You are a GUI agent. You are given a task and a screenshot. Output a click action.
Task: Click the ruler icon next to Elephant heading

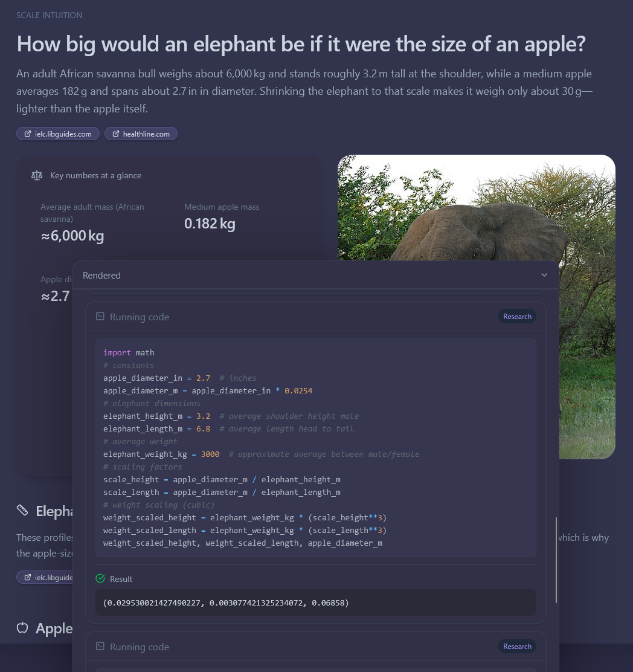pos(22,511)
